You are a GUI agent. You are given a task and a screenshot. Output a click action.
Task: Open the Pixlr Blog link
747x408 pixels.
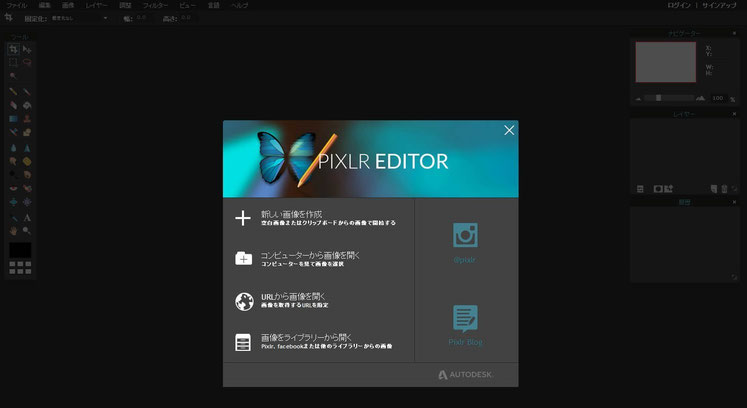pyautogui.click(x=465, y=325)
